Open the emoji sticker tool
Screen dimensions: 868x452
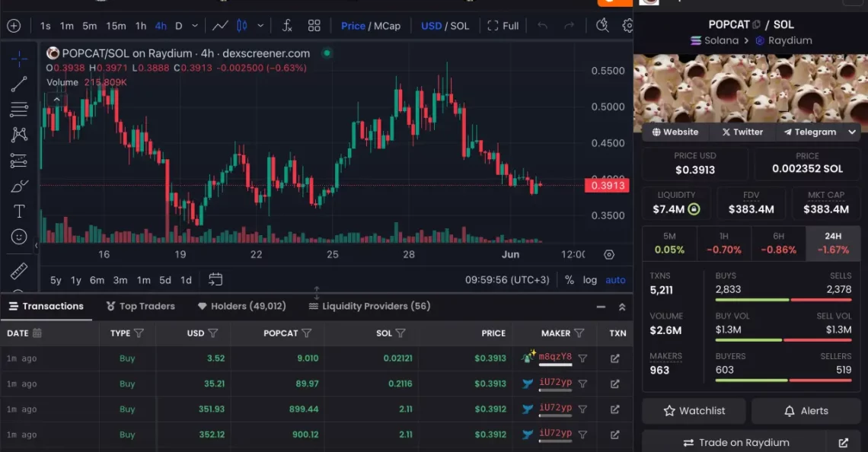tap(19, 237)
